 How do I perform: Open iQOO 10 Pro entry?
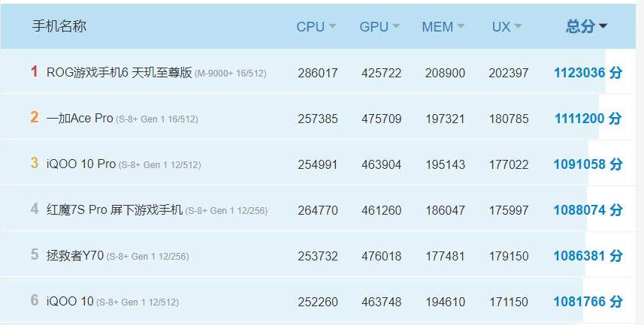(81, 164)
